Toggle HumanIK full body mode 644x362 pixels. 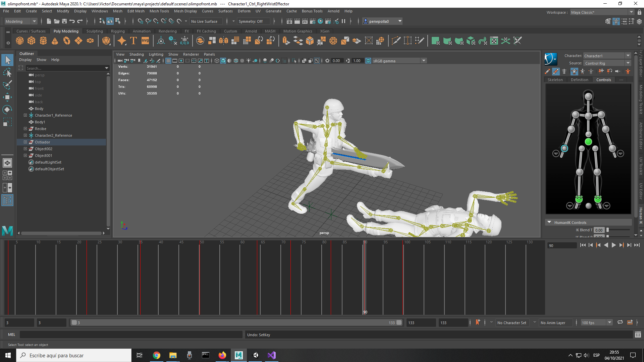(x=574, y=71)
